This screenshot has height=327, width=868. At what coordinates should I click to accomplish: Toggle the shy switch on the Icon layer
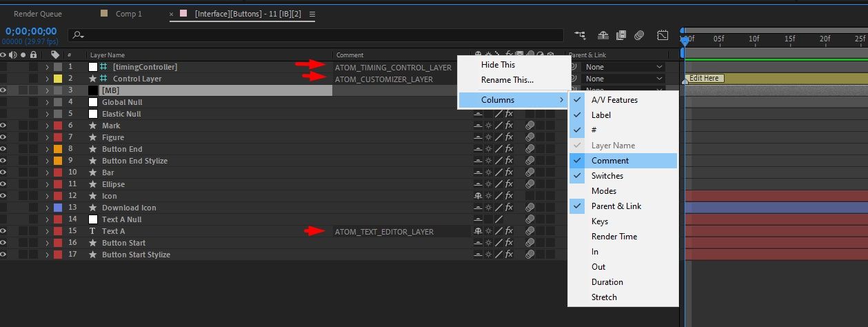[478, 196]
